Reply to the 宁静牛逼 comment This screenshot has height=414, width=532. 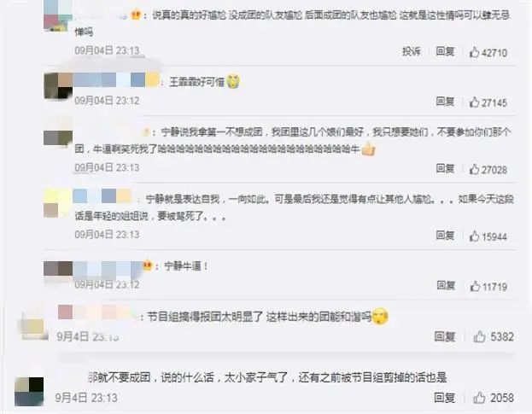pos(446,285)
